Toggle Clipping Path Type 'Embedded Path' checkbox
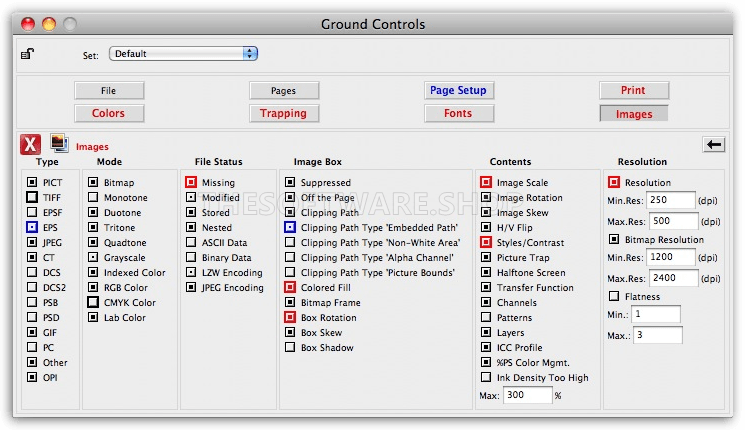 (290, 227)
